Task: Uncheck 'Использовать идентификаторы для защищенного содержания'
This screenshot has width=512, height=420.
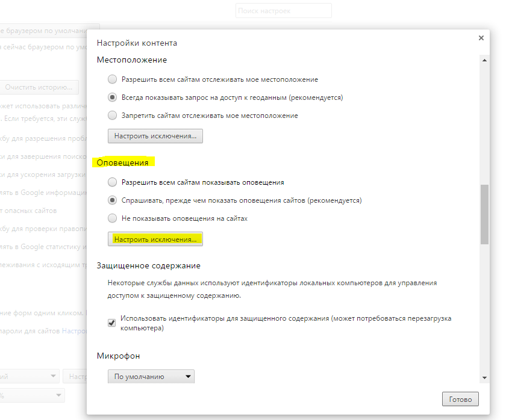Action: [x=111, y=323]
